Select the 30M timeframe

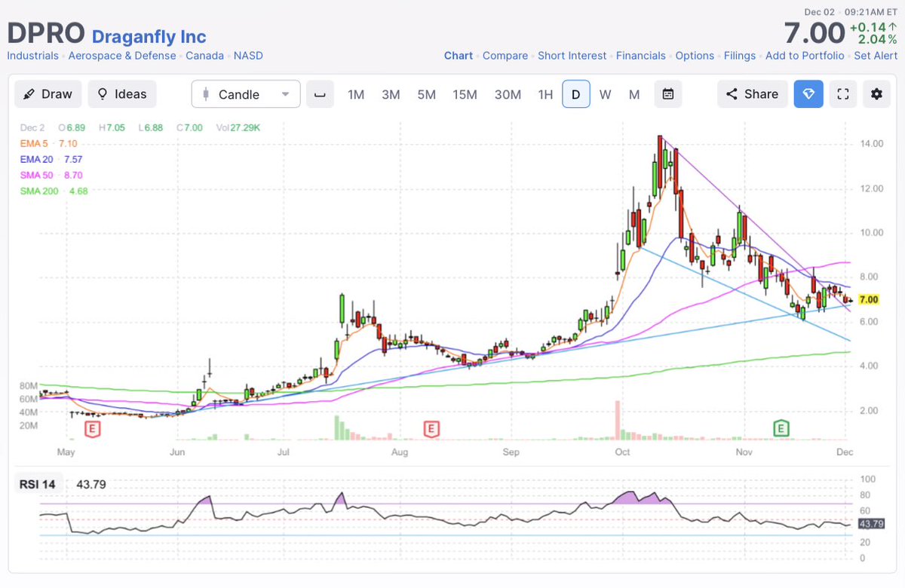tap(508, 94)
